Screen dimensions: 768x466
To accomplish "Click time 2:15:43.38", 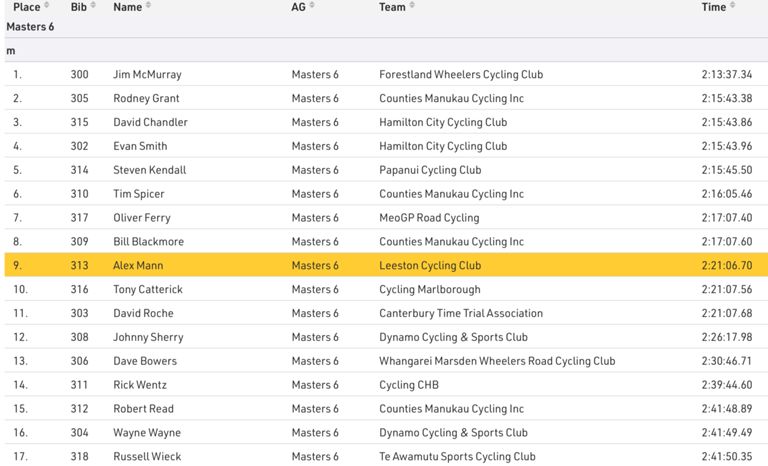I will pos(727,98).
